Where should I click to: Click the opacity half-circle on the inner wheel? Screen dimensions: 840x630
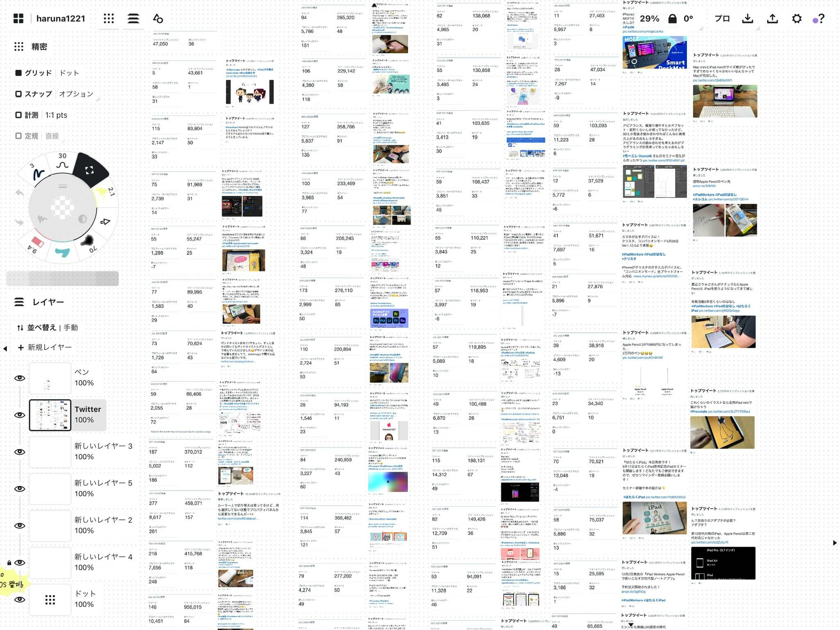pyautogui.click(x=82, y=219)
